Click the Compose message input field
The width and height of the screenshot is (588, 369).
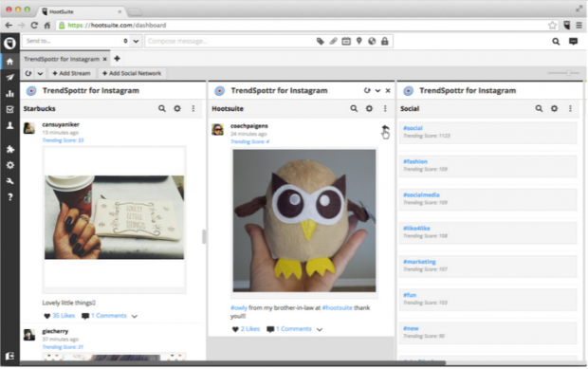(230, 41)
